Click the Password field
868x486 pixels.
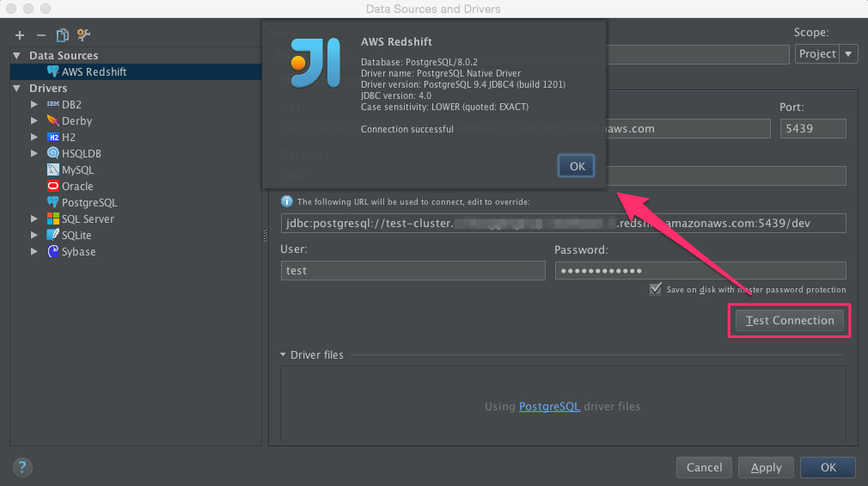[x=700, y=270]
